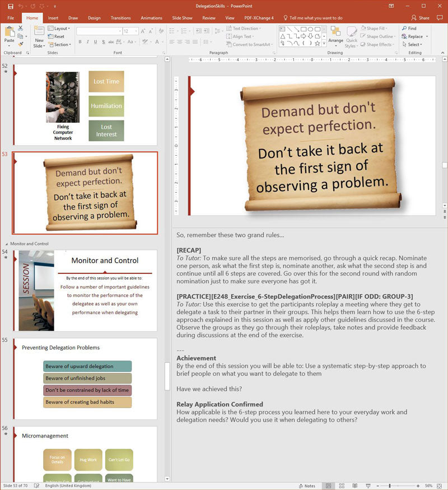The image size is (448, 490).
Task: Open the font name combo box
Action: pyautogui.click(x=99, y=31)
